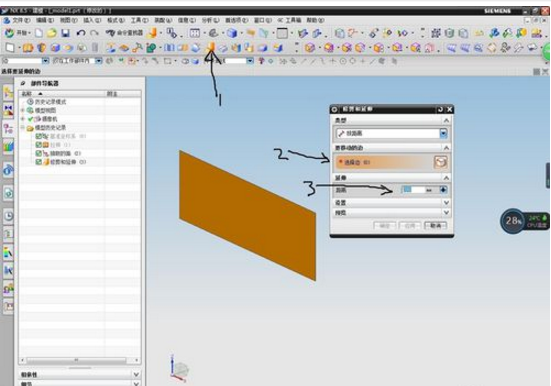Click the select edge cube icon

440,162
